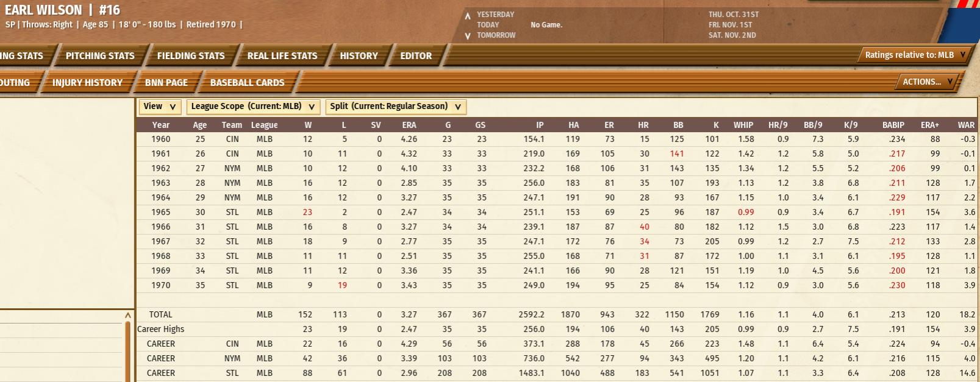Screen dimensions: 980x382
Task: Switch to the Pitching Stats tab
Action: point(100,56)
